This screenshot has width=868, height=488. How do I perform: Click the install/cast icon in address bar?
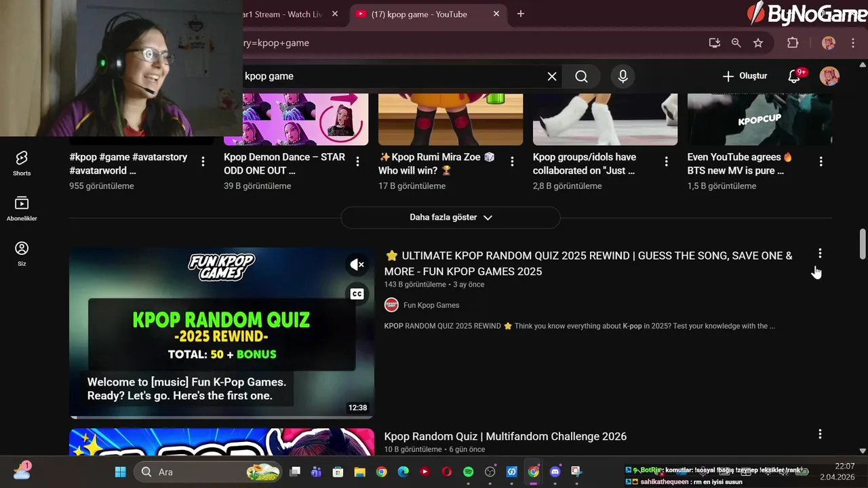tap(714, 43)
